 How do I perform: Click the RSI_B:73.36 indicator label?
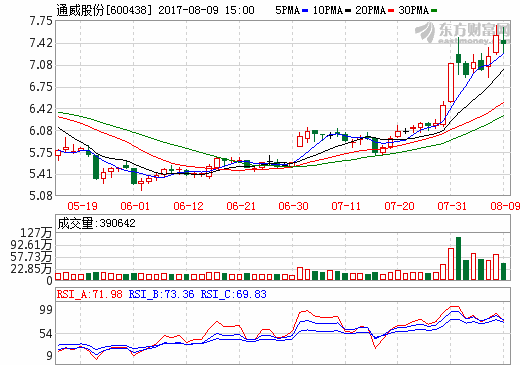point(161,294)
